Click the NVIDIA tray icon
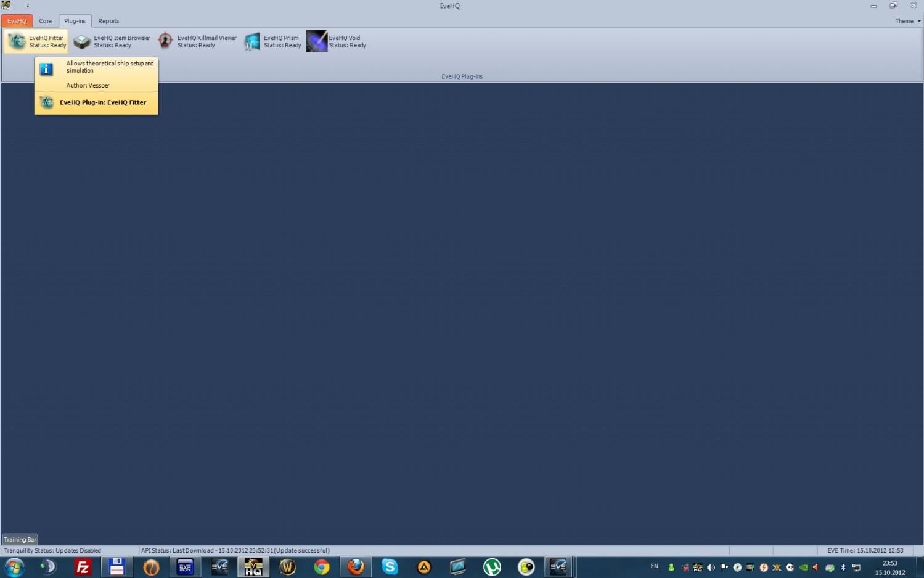This screenshot has height=578, width=924. (803, 568)
